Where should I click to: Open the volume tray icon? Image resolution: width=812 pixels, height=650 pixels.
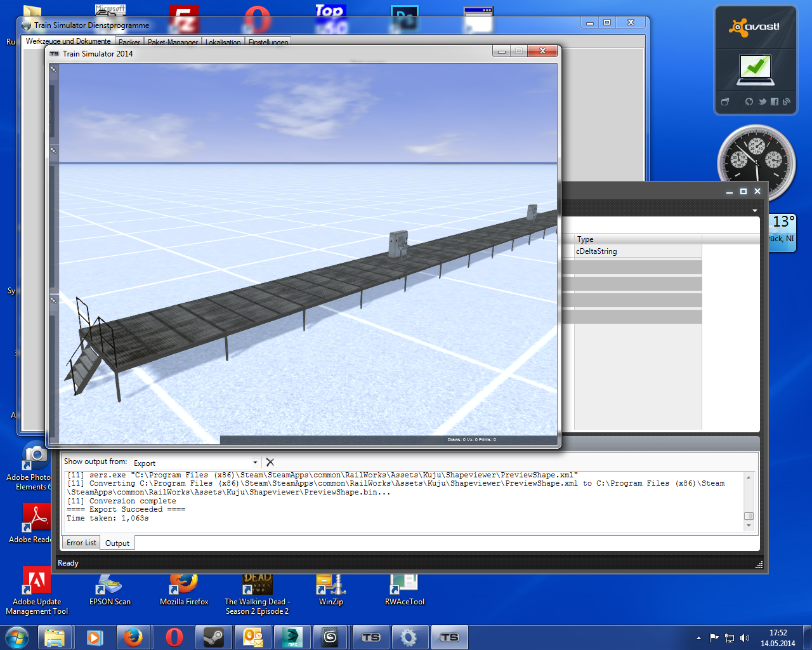(745, 638)
